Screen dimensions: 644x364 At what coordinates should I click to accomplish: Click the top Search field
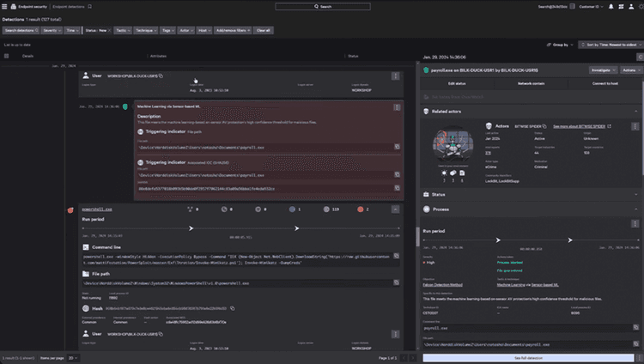(x=323, y=7)
